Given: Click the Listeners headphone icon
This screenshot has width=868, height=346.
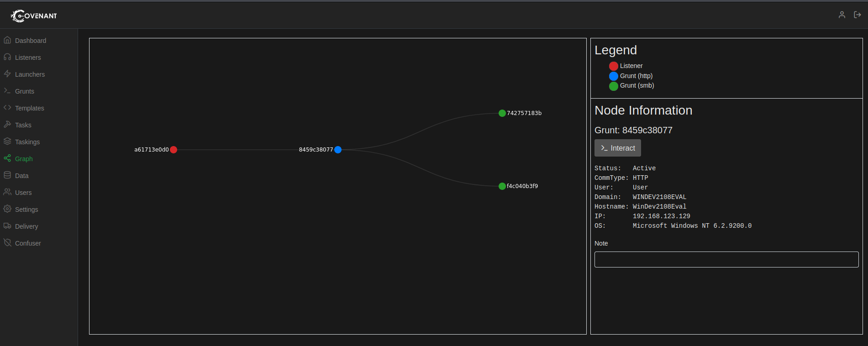Looking at the screenshot, I should pos(7,57).
